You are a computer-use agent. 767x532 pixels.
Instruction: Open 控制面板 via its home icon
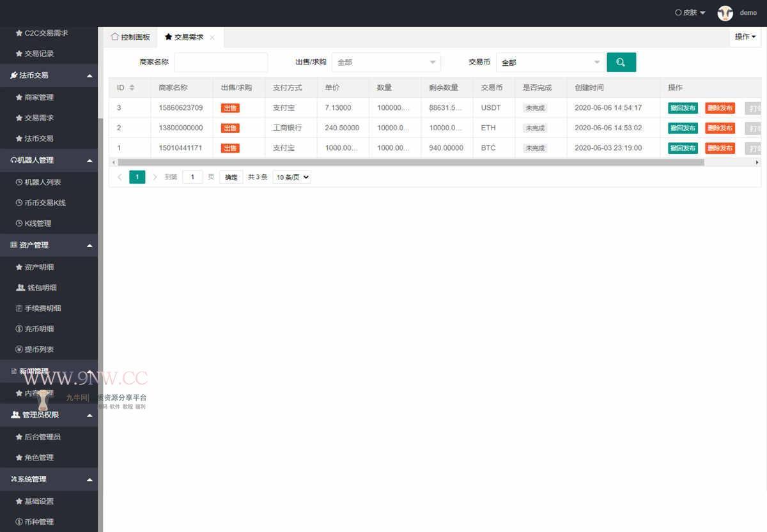click(130, 37)
